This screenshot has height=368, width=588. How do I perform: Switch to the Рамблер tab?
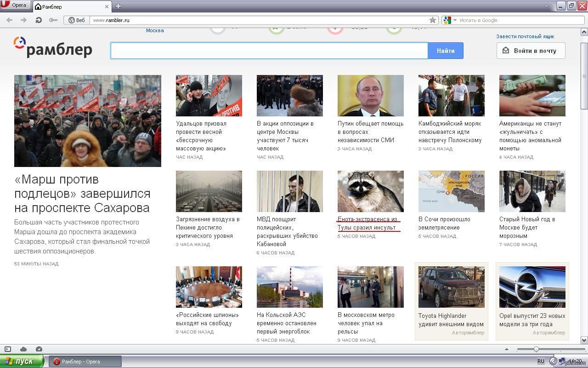69,6
